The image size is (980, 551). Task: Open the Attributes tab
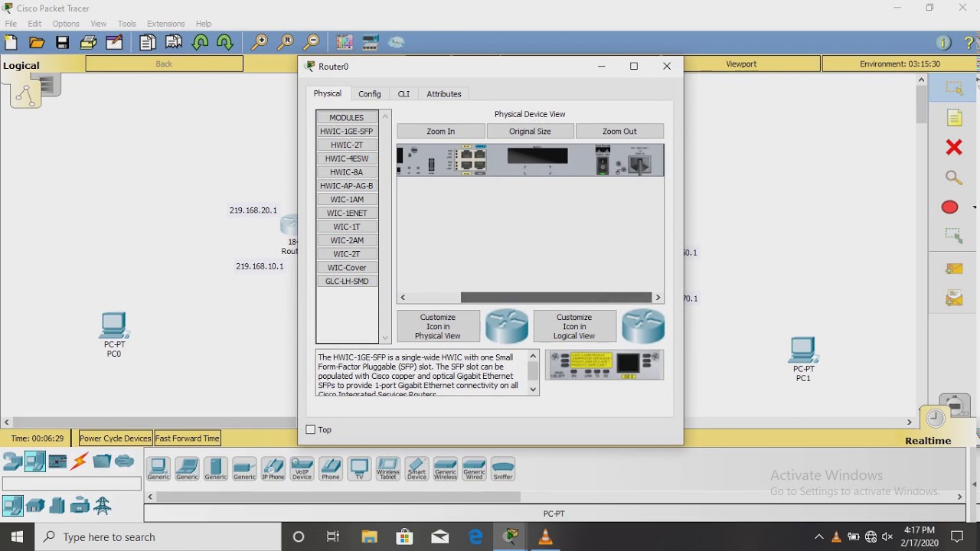(444, 93)
